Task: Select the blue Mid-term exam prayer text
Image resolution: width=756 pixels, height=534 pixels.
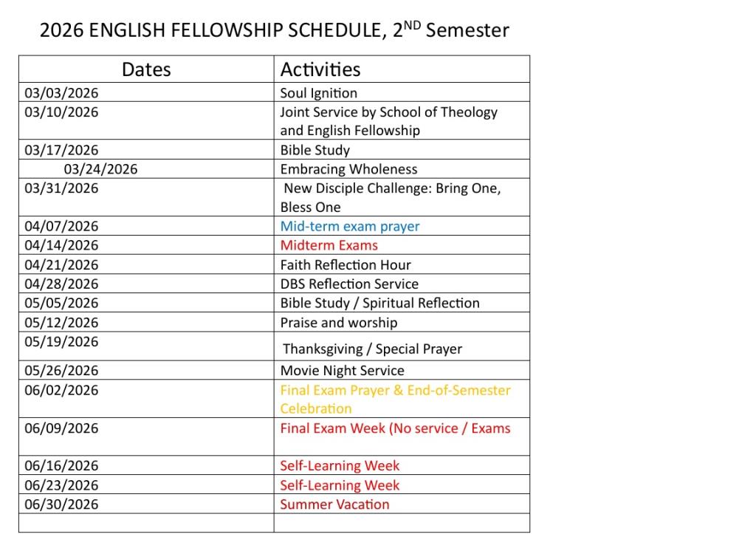Action: tap(349, 226)
